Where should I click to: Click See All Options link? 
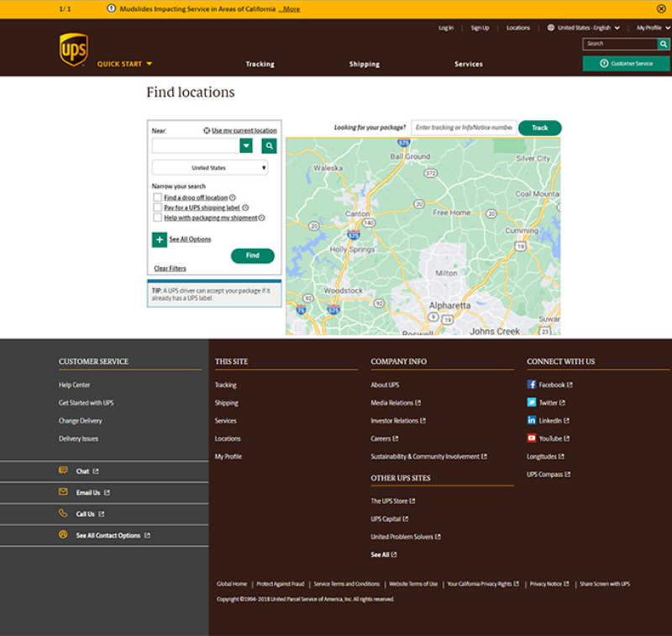(x=190, y=239)
